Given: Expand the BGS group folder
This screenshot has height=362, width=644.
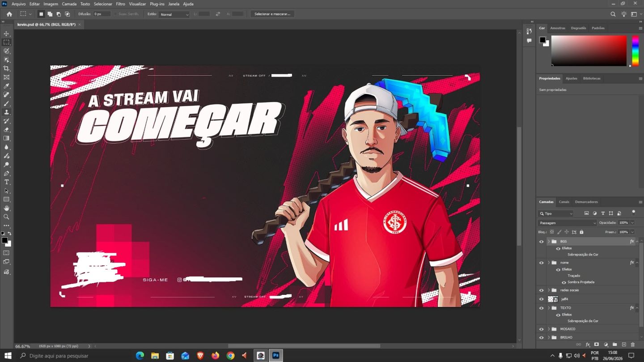Looking at the screenshot, I should click(x=549, y=242).
